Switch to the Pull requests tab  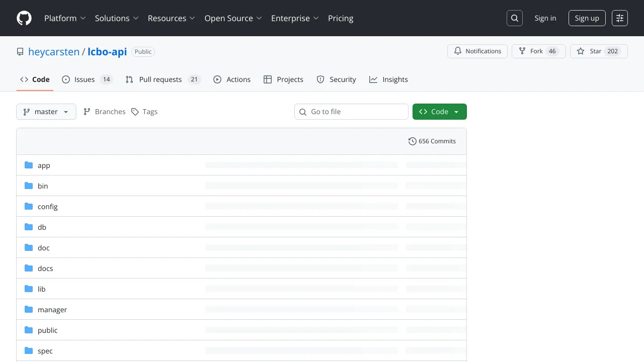click(x=163, y=79)
